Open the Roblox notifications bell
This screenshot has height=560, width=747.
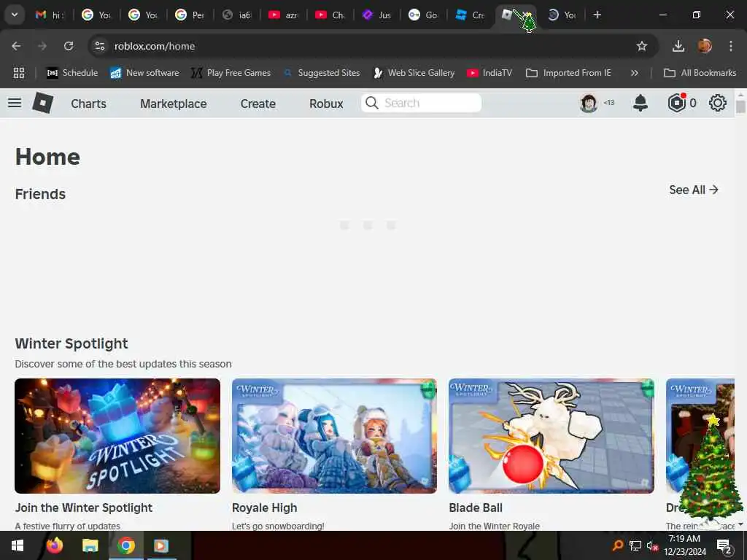[640, 103]
